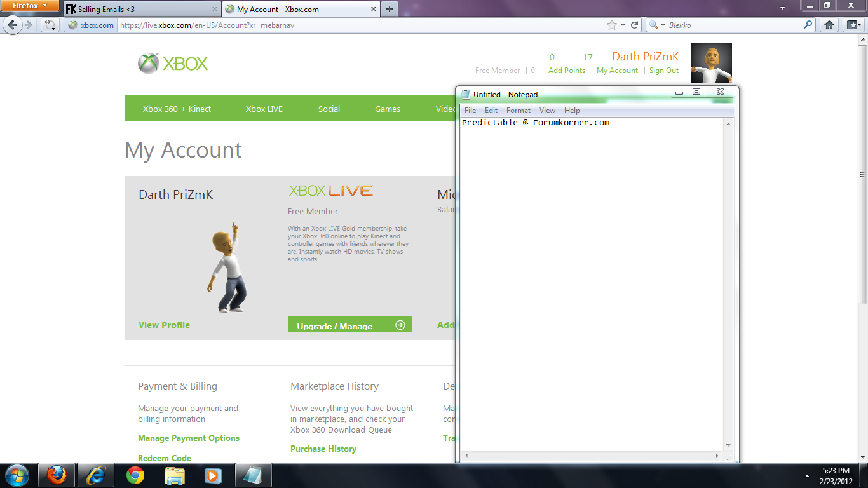Viewport: 868px width, 488px height.
Task: Open Notepad Edit menu
Action: coord(491,111)
